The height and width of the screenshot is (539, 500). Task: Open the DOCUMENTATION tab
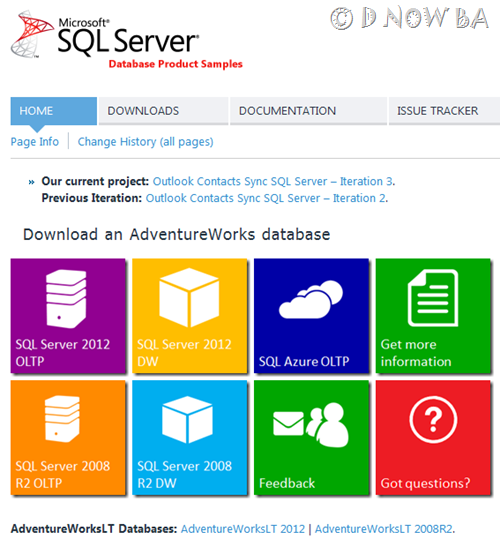click(308, 111)
